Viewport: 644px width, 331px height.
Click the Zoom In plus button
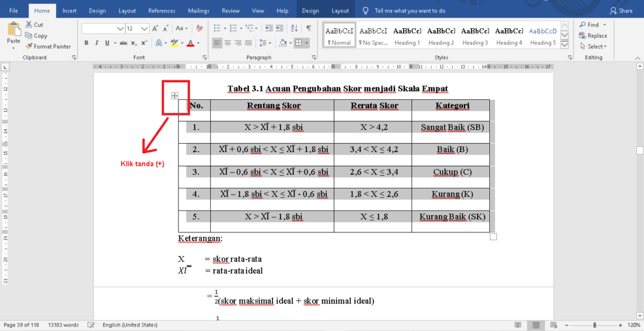[620, 325]
